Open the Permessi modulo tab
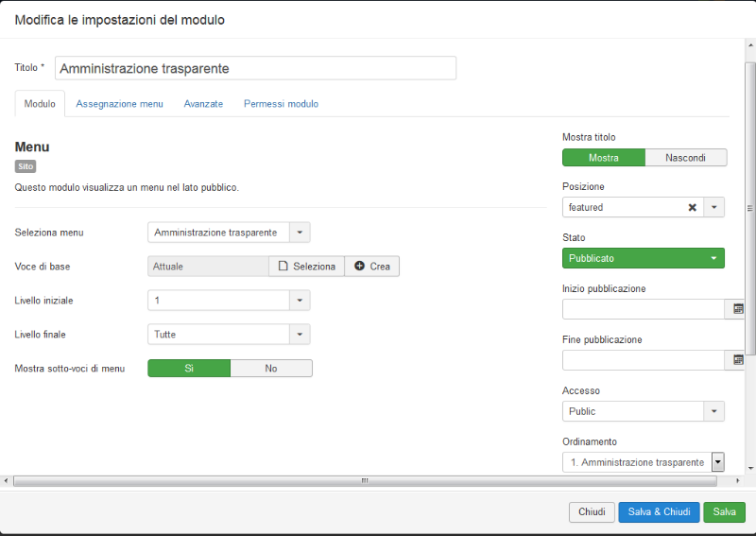This screenshot has height=536, width=756. coord(281,104)
